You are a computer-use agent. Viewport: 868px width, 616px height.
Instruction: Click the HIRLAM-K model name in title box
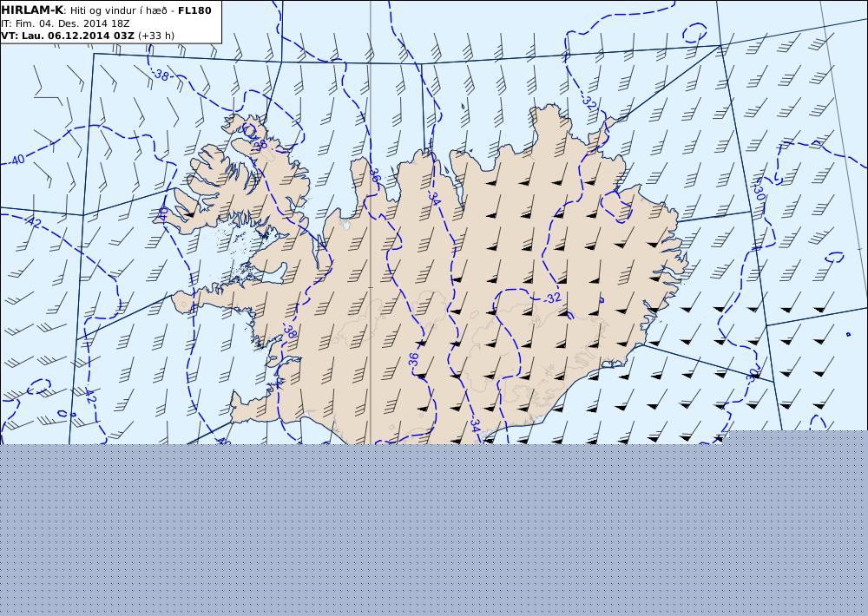click(32, 10)
